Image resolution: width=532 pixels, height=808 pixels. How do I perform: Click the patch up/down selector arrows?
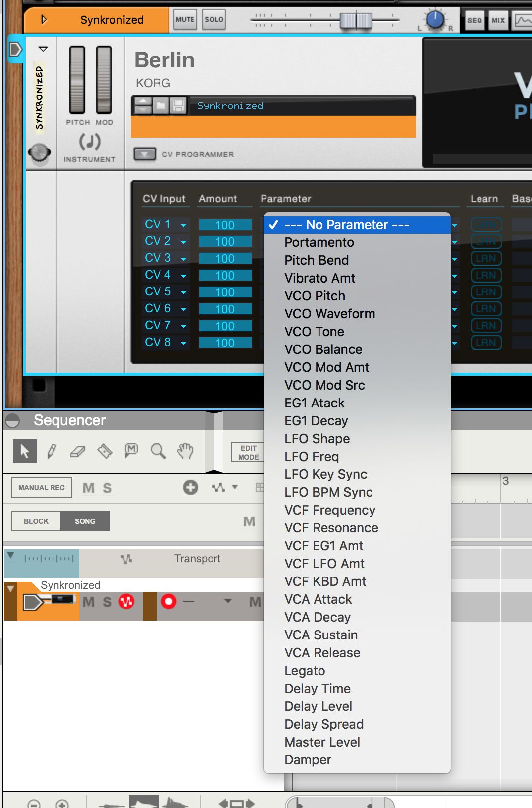(143, 106)
